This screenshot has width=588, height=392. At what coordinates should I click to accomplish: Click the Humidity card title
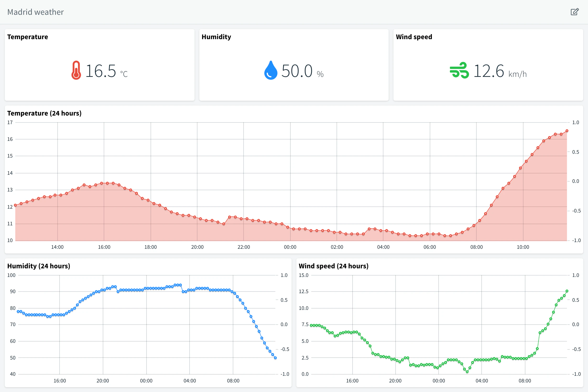(x=216, y=37)
